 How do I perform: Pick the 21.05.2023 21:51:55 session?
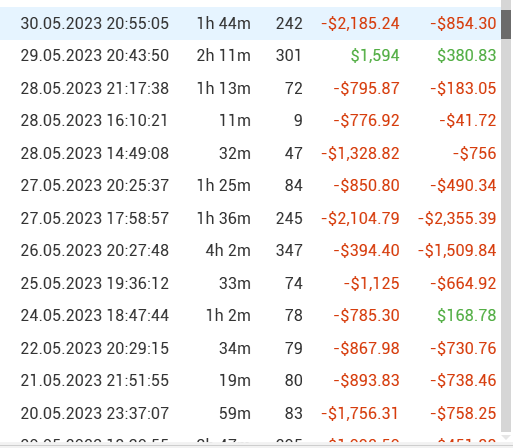[x=250, y=380]
